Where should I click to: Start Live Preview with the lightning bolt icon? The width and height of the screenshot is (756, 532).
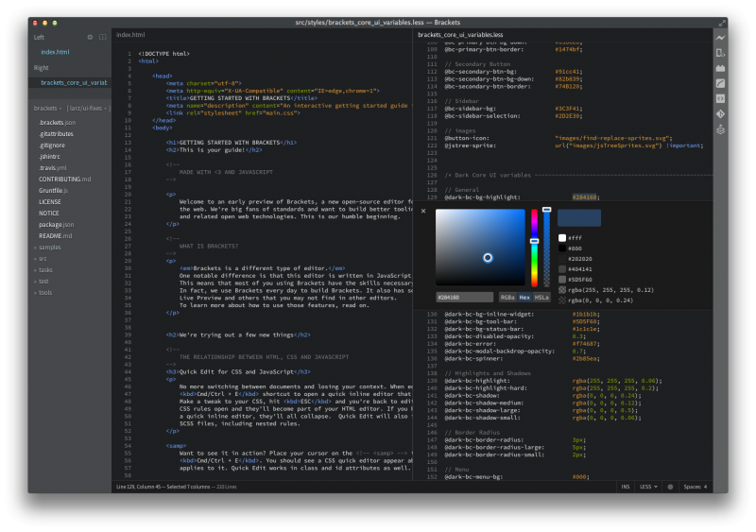[x=720, y=38]
